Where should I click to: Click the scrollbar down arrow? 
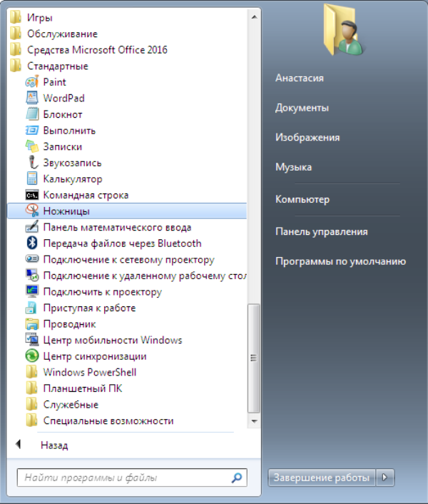254,421
